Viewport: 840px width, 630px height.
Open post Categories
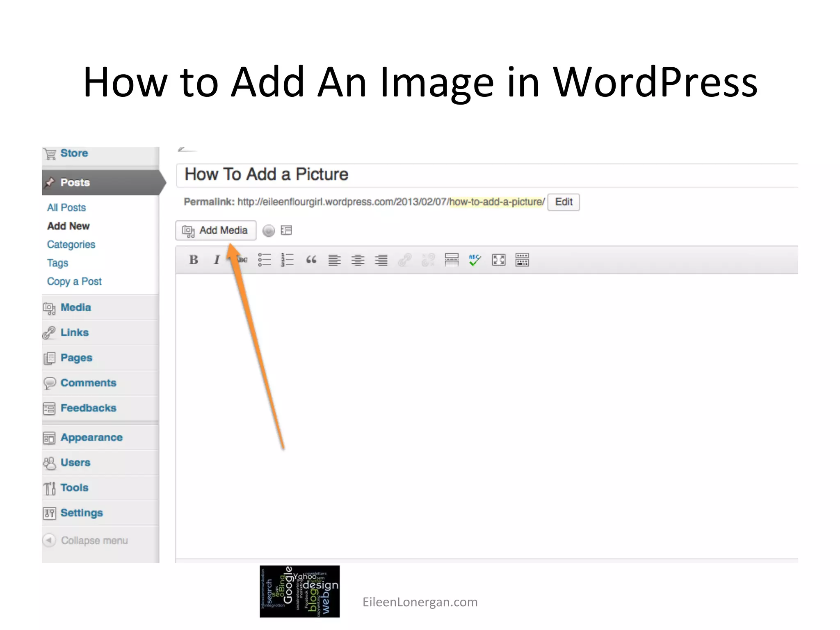coord(71,244)
